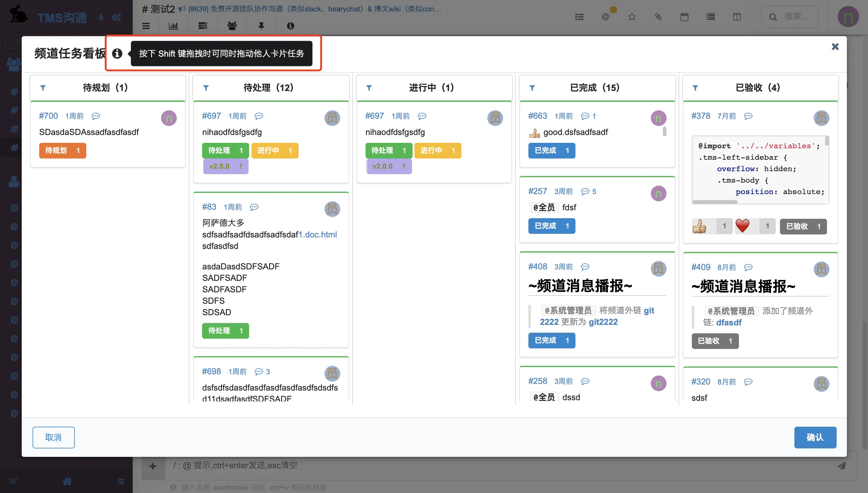The height and width of the screenshot is (493, 868).
Task: Open attachments paperclip icon
Action: coord(658,17)
